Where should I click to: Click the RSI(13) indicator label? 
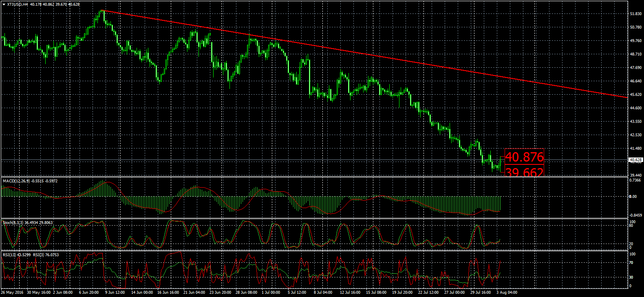(10, 255)
